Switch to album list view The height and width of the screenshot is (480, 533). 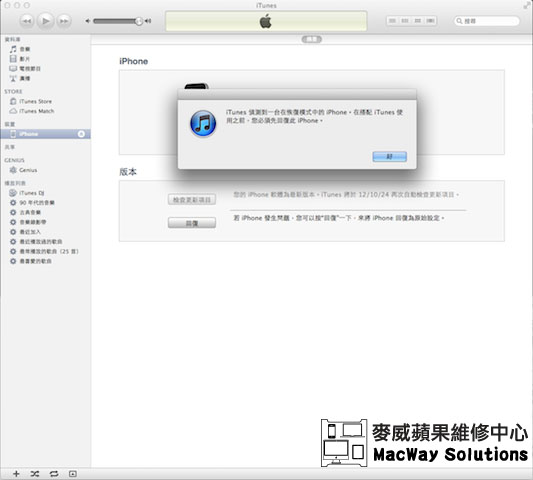[405, 21]
